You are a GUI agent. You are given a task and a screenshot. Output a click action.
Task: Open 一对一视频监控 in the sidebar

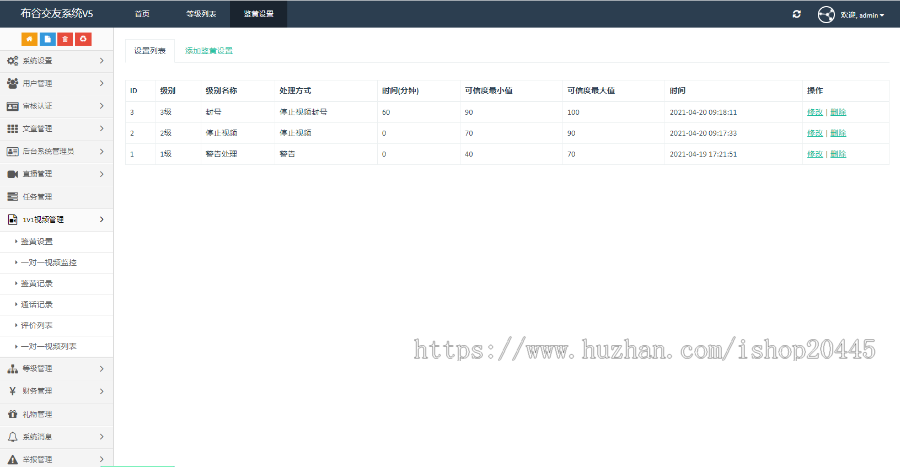(49, 262)
